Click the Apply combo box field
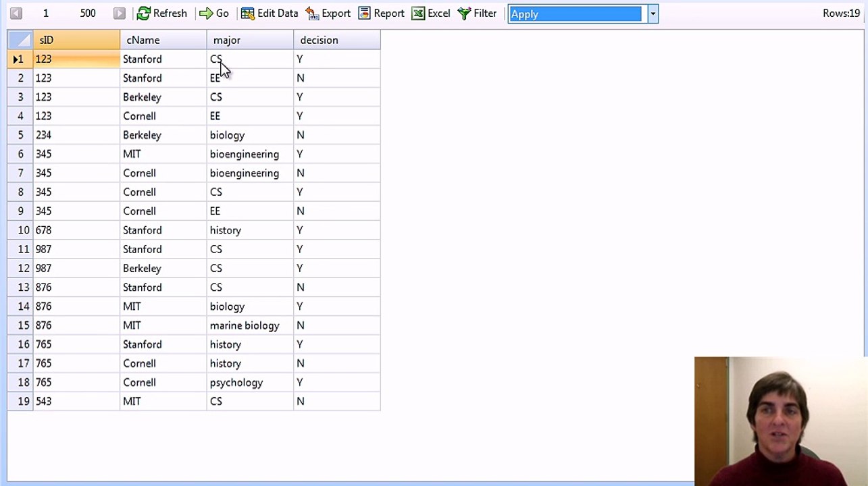 tap(576, 13)
